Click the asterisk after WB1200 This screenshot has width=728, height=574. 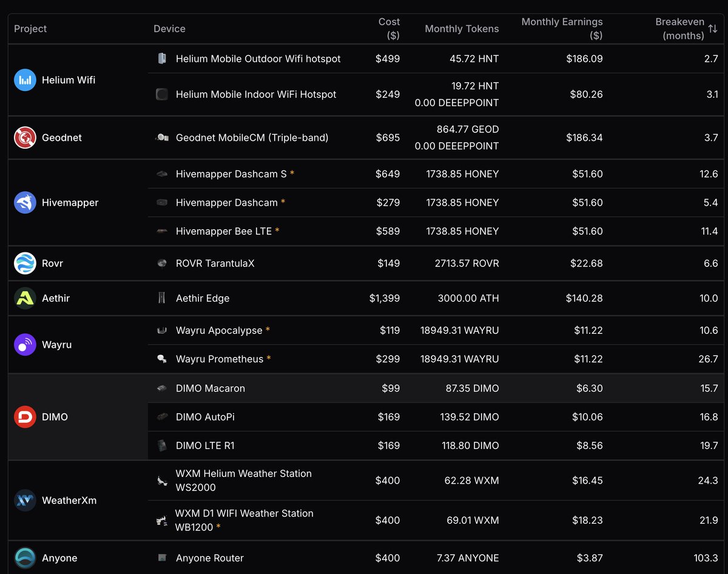(x=218, y=527)
